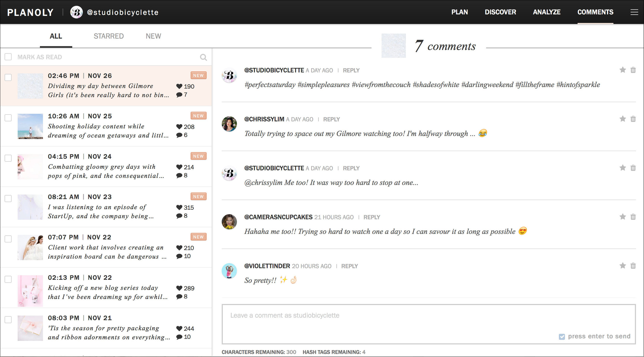Switch to the ALL tab
Screen dimensions: 644x357
pyautogui.click(x=56, y=36)
